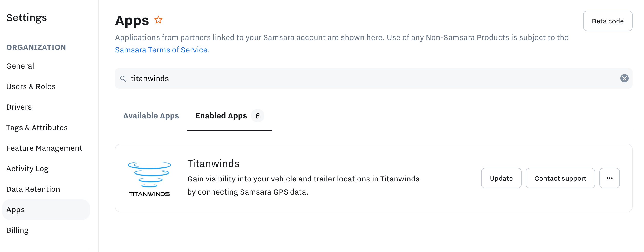The width and height of the screenshot is (644, 252).
Task: Click inside the app search field
Action: click(308, 78)
